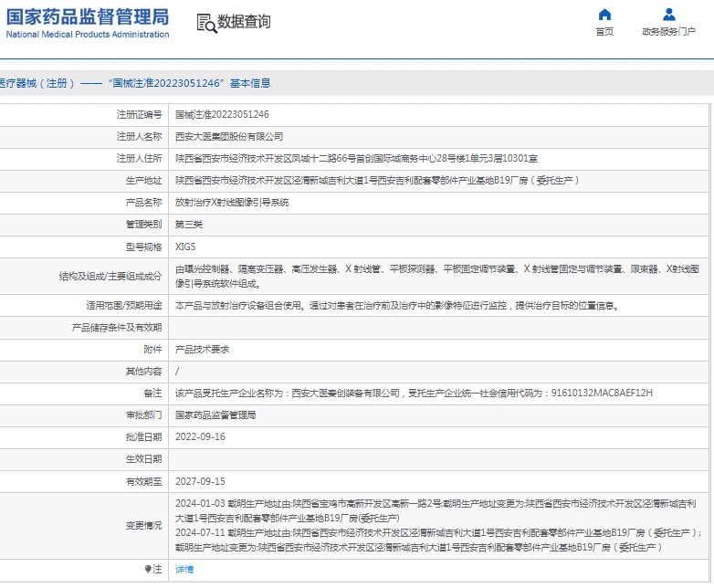Click the 产品储存条件及有效期 row label
Viewport: 714px width, 588px height.
(x=117, y=328)
